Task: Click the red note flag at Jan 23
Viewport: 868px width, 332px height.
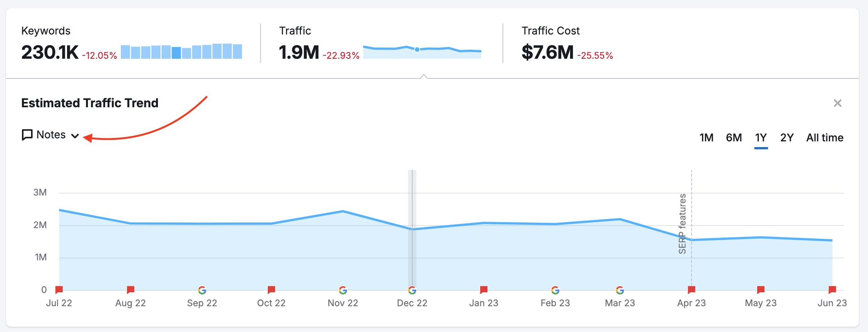Action: [x=484, y=290]
